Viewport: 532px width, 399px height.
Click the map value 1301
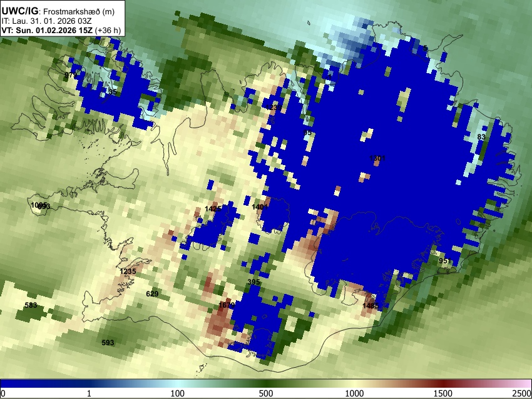pos(377,158)
